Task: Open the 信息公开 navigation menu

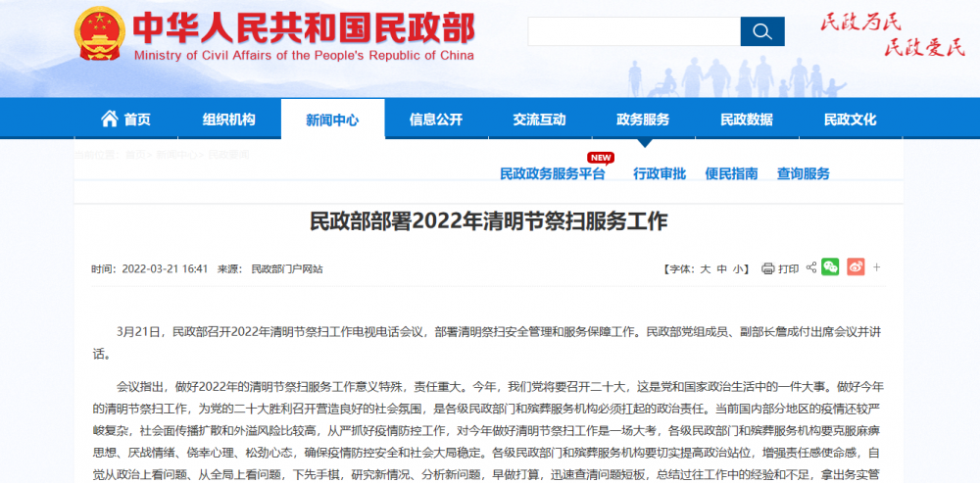Action: coord(435,120)
